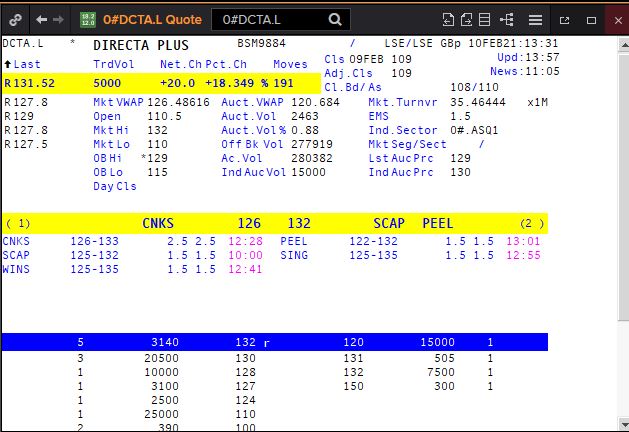Click SCAP in the yellow bar
629x432 pixels.
click(389, 223)
